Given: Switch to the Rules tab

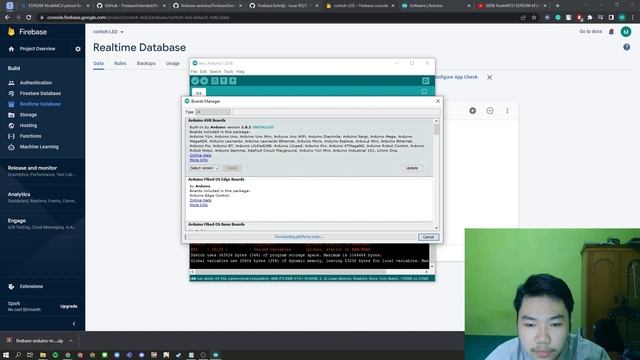Looking at the screenshot, I should pos(120,64).
